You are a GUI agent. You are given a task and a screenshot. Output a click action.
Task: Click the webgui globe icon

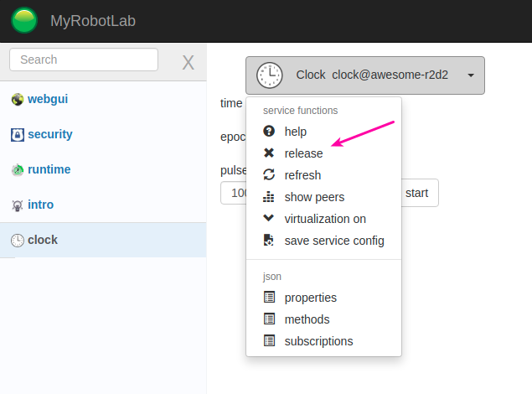pyautogui.click(x=18, y=100)
